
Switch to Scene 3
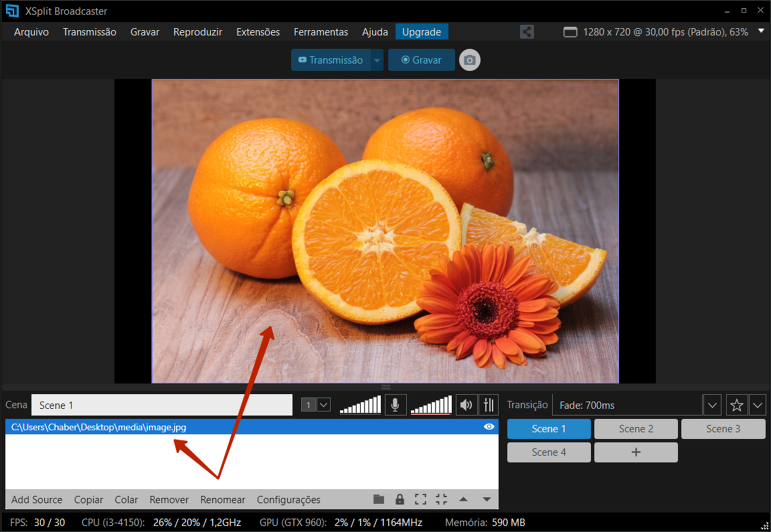pos(723,429)
